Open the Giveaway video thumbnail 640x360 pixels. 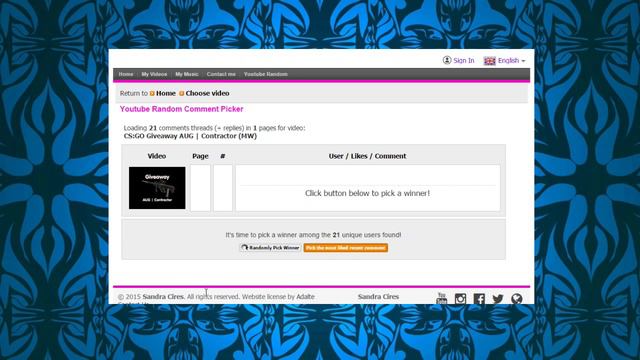[x=157, y=188]
